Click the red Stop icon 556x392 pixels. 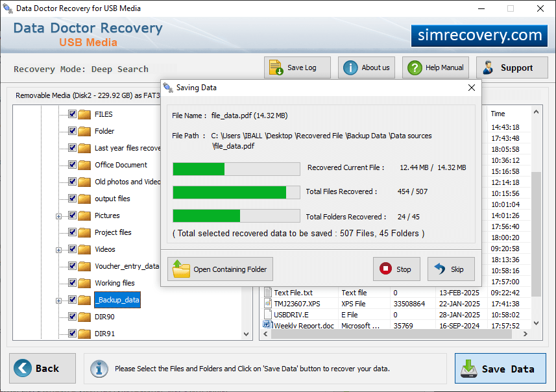pyautogui.click(x=385, y=269)
